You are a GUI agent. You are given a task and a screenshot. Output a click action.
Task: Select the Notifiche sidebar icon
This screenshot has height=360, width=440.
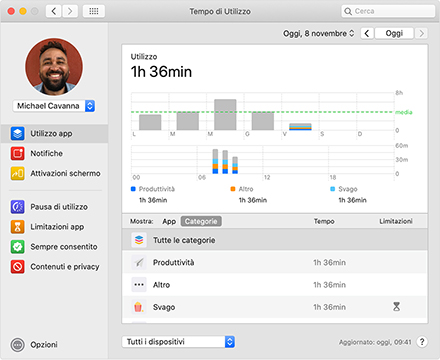coord(17,154)
